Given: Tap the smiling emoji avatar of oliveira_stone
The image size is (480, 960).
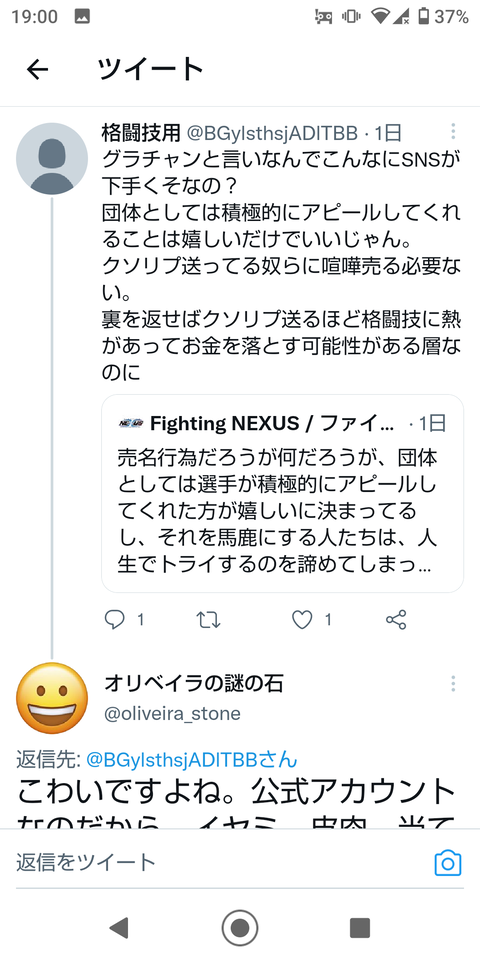Looking at the screenshot, I should click(52, 698).
